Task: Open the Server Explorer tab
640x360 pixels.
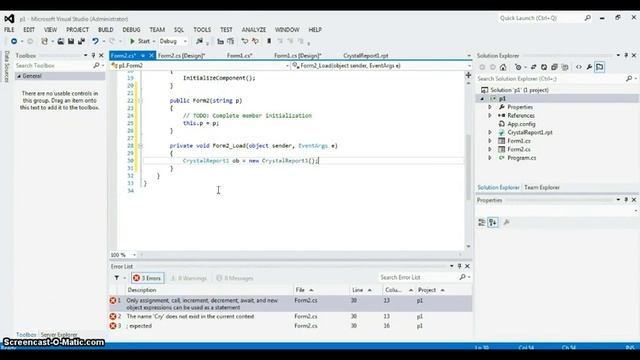Action: click(x=59, y=335)
